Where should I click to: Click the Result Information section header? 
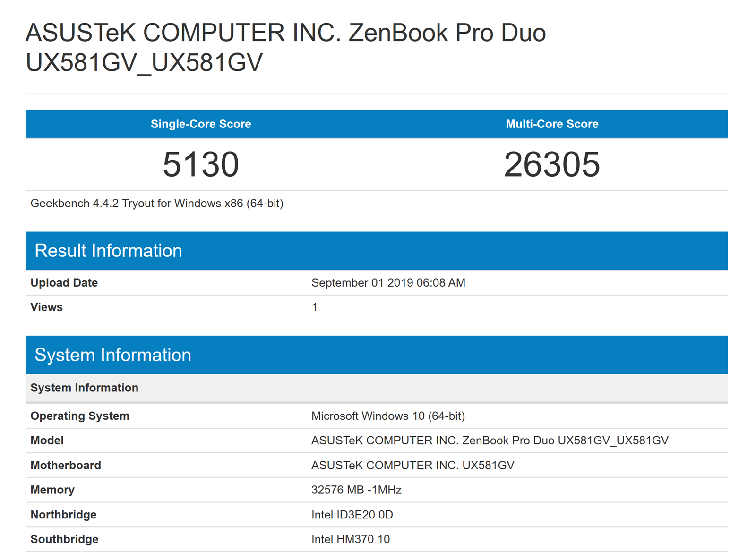[108, 251]
